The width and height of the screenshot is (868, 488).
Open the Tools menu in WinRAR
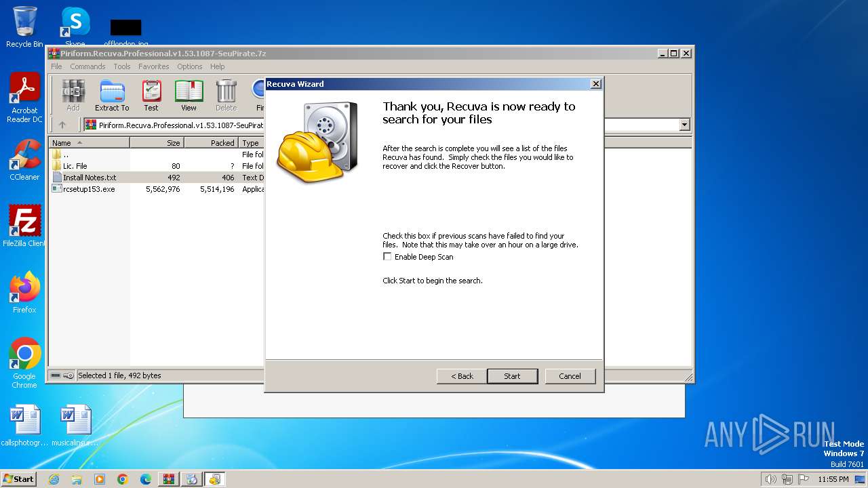[122, 66]
